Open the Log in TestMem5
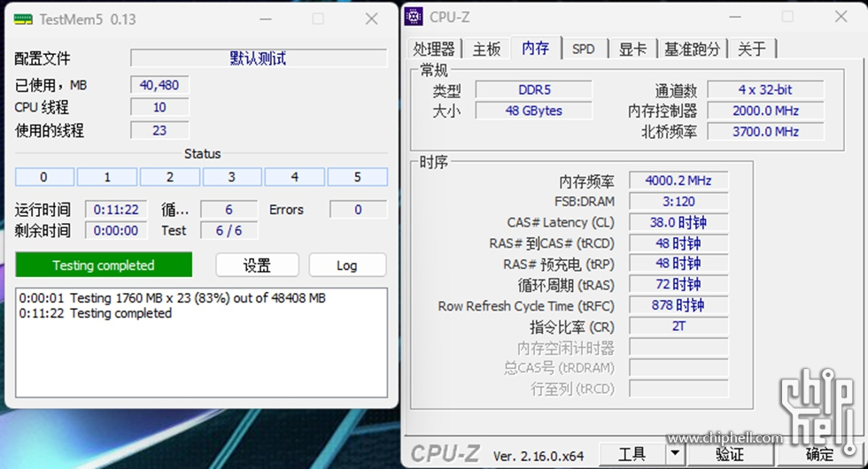 (x=347, y=265)
